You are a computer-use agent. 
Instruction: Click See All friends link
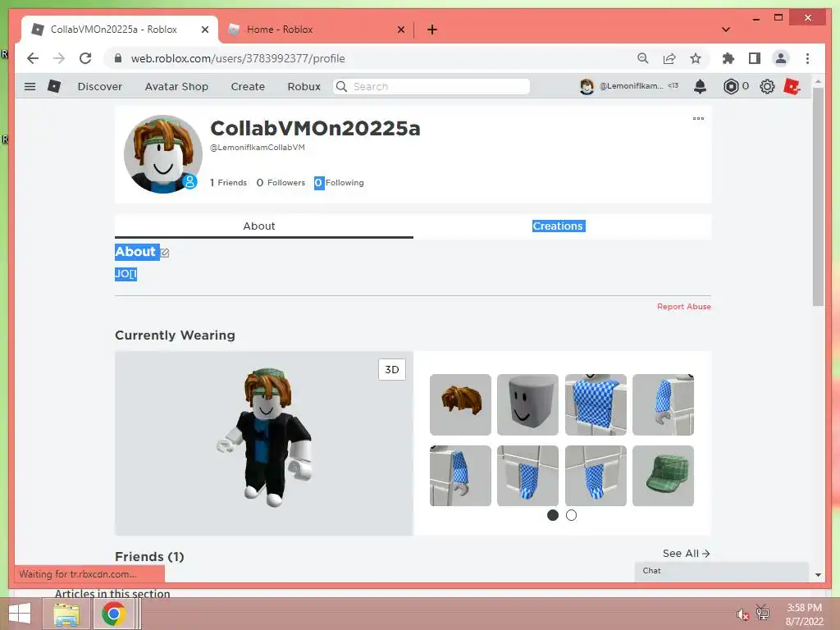click(687, 554)
